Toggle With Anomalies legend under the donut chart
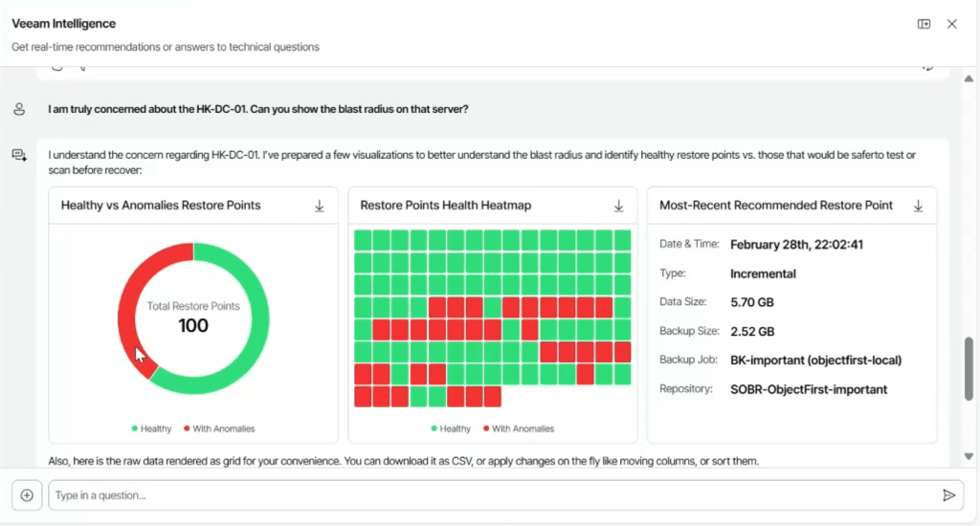The image size is (980, 526). point(218,429)
